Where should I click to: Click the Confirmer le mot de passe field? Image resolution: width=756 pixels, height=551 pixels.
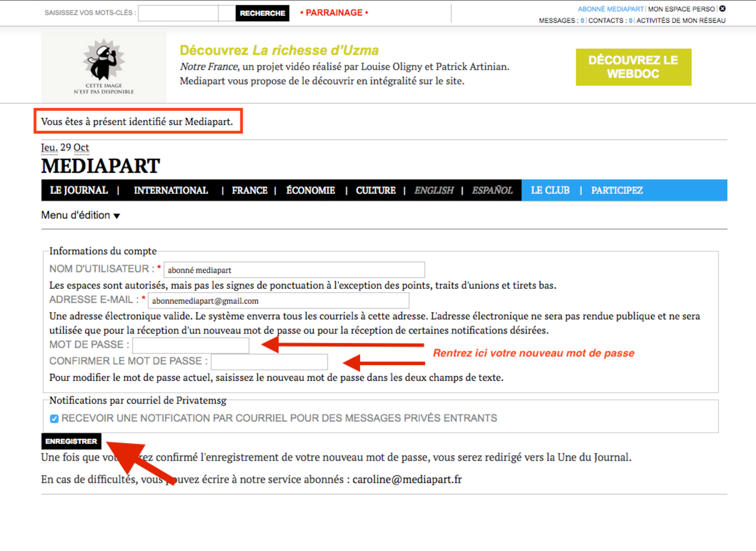click(269, 362)
